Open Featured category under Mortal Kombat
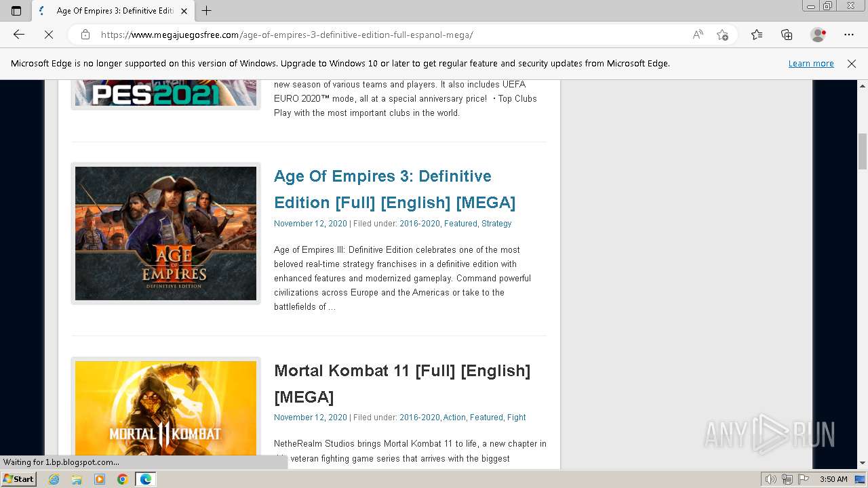Image resolution: width=868 pixels, height=488 pixels. 486,418
